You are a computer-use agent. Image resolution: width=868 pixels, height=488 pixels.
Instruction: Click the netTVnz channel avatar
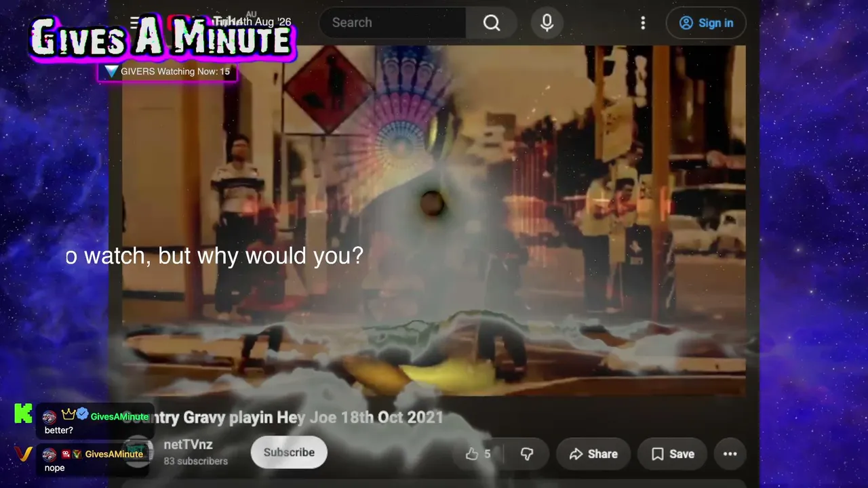coord(138,453)
